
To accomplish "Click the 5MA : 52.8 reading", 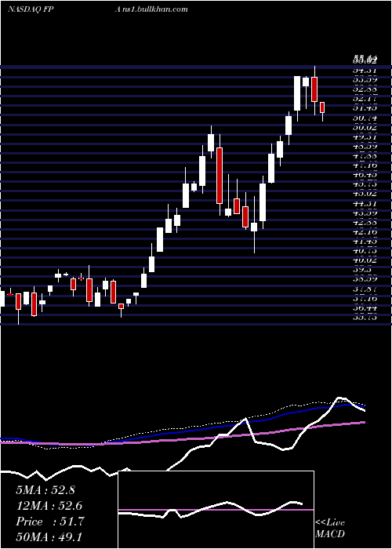I will click(45, 490).
